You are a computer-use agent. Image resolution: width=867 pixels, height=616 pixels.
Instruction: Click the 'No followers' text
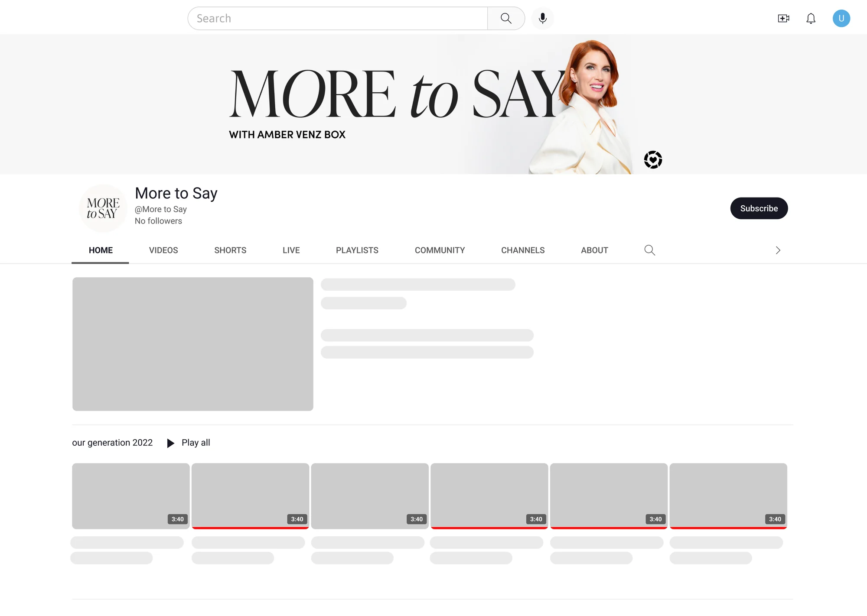[x=158, y=221]
